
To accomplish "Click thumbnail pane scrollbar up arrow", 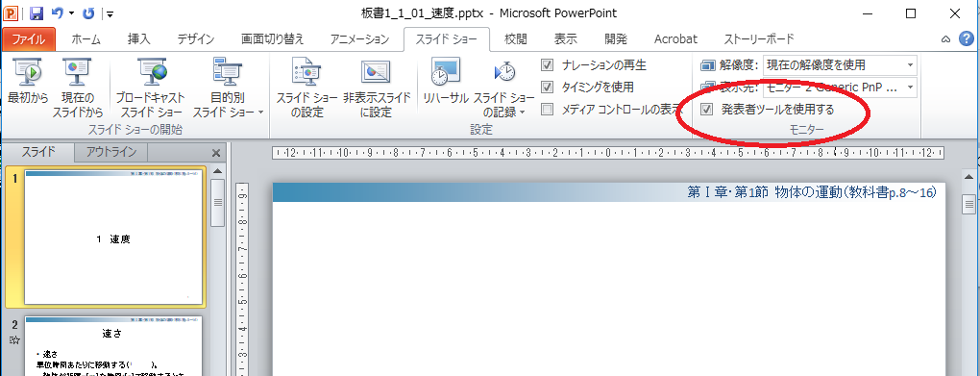I will (217, 171).
